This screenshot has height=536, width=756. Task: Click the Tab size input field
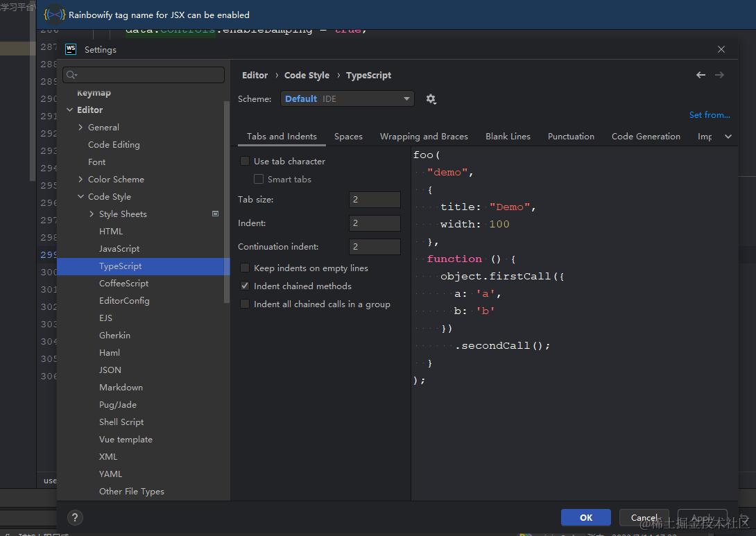[x=375, y=200]
